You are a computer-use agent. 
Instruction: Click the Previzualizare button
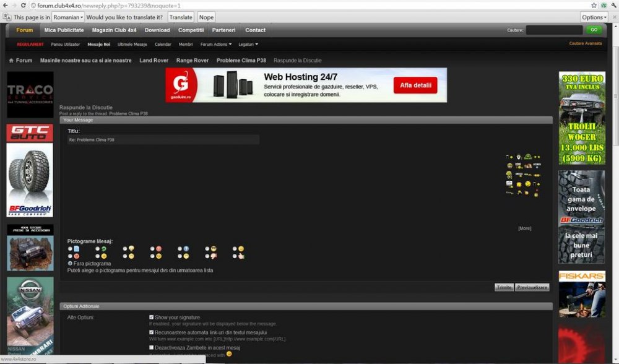(532, 287)
